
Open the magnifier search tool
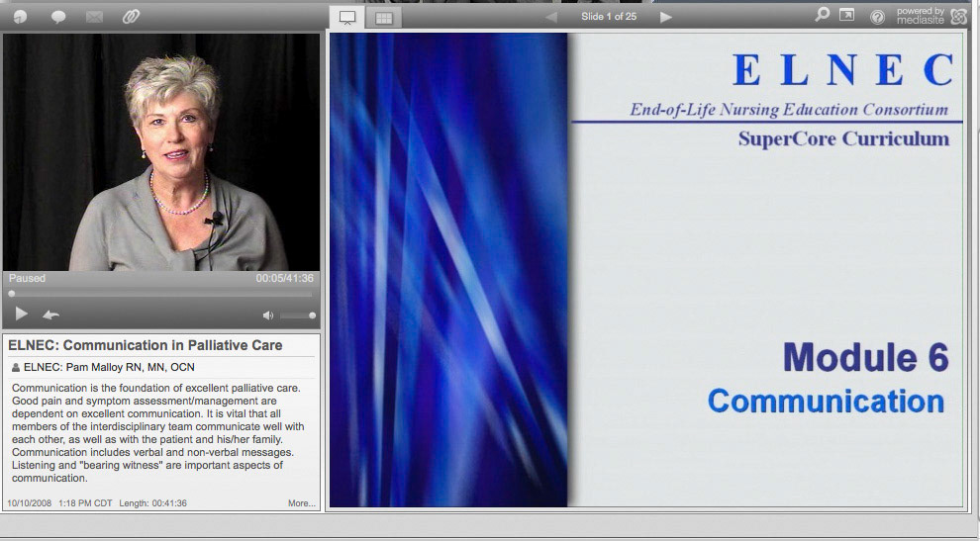pos(822,15)
